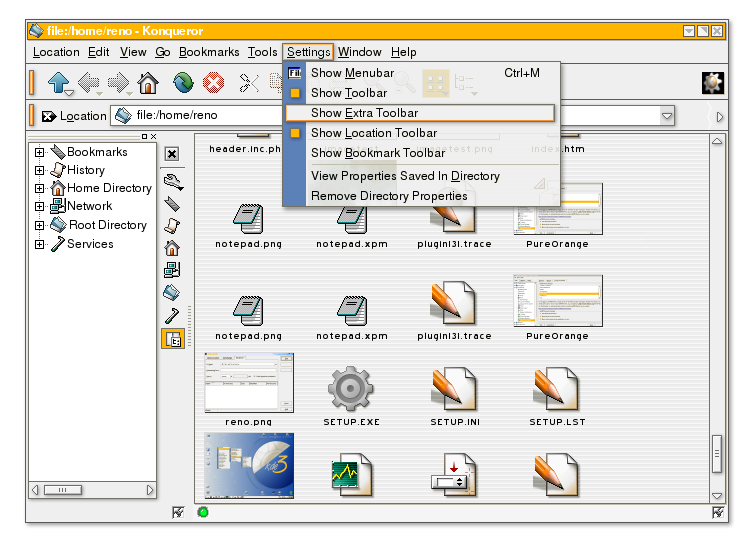Click the sidebar horizontal scrollbar handle
This screenshot has width=749, height=560.
pos(63,490)
